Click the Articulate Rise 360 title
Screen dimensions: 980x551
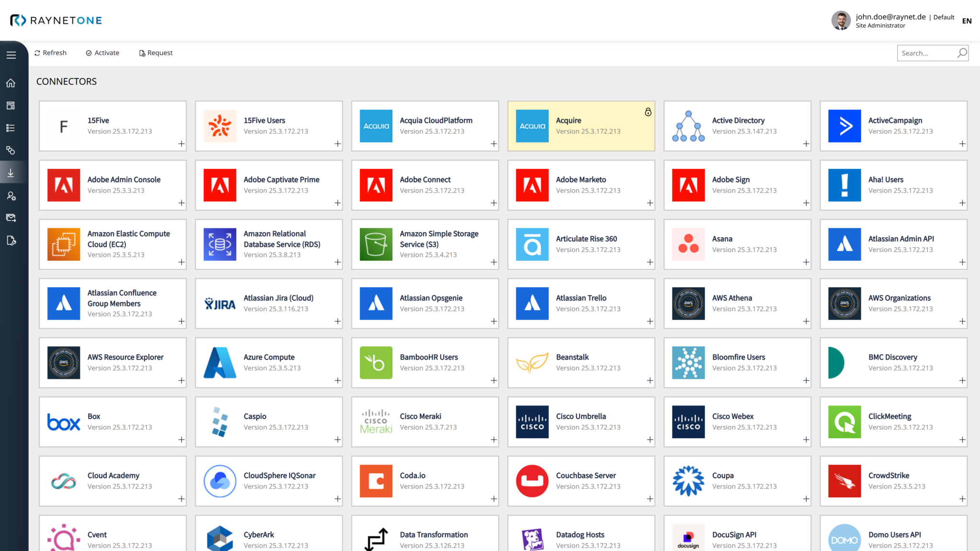click(586, 239)
